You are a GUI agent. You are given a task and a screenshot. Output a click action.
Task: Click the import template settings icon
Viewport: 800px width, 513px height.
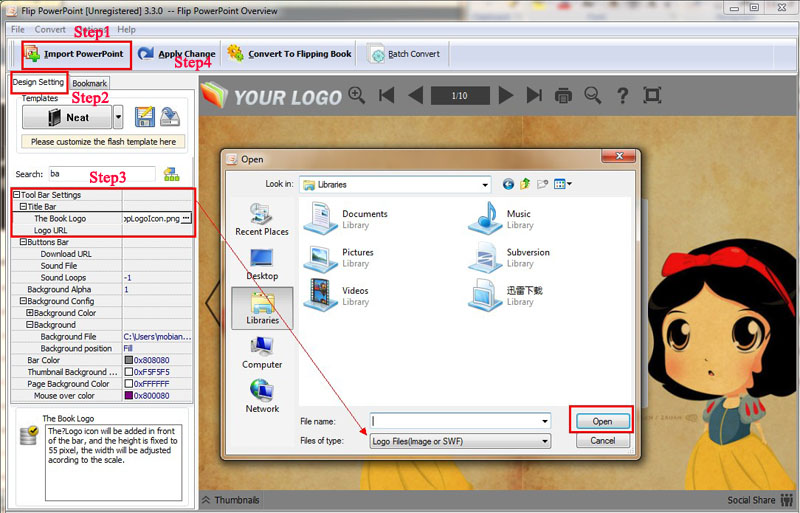169,117
